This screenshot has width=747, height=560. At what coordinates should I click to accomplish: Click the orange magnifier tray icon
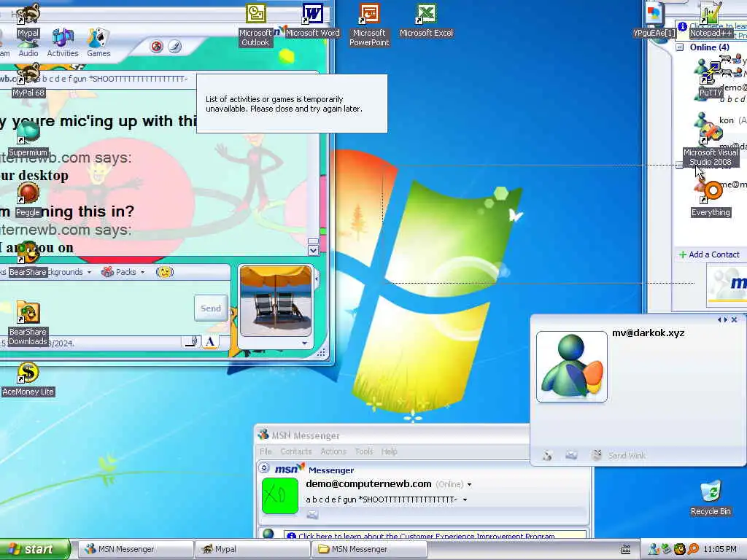coord(693,549)
